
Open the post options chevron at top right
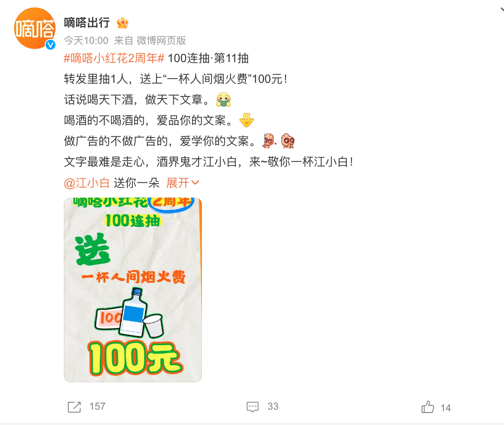coord(502,10)
